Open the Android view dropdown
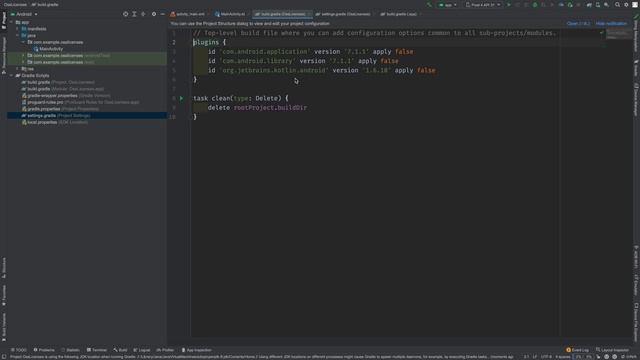 coord(24,14)
